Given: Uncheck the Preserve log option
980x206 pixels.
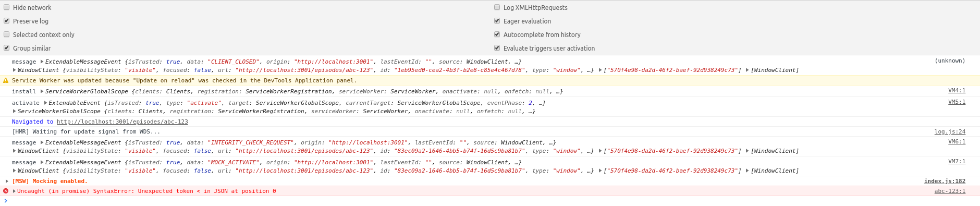Looking at the screenshot, I should (x=7, y=21).
